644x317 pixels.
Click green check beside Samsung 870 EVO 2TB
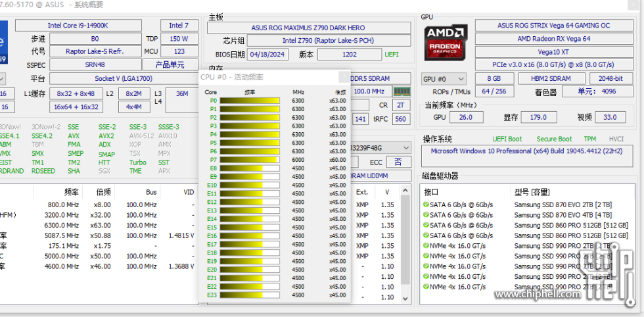click(426, 205)
